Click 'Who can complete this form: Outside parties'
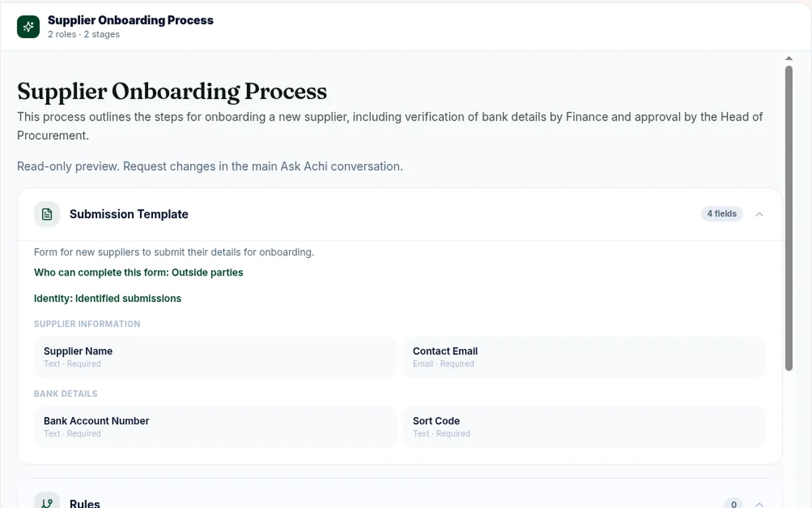The width and height of the screenshot is (812, 508). click(139, 272)
